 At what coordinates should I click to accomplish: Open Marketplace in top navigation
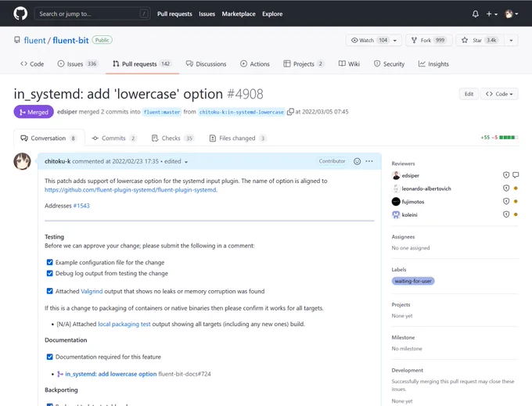click(x=239, y=14)
